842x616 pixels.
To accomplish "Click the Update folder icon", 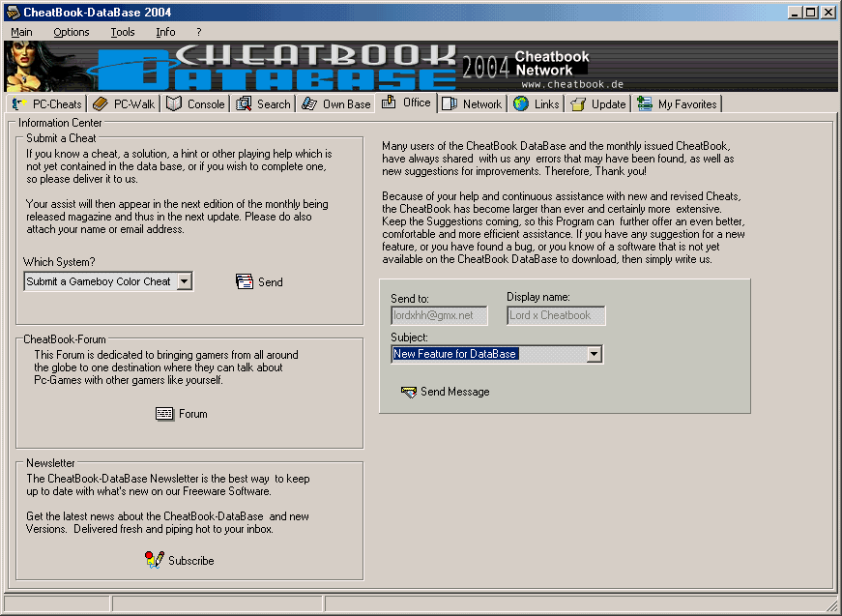I will coord(578,104).
